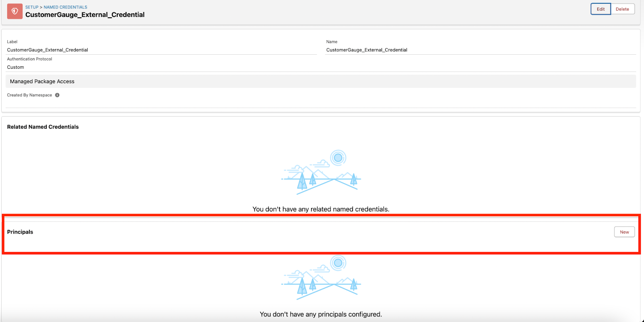Click the Name field value CustomerGauge_External_Credential
The image size is (644, 322).
pos(367,50)
